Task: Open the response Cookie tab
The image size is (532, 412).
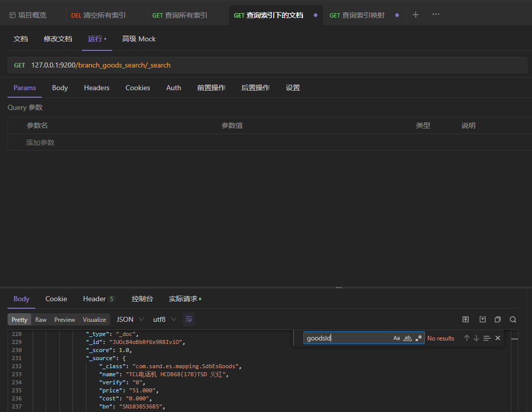Action: coord(56,299)
